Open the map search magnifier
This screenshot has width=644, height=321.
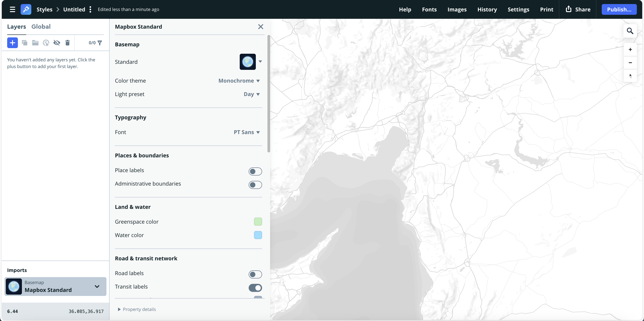[x=630, y=31]
